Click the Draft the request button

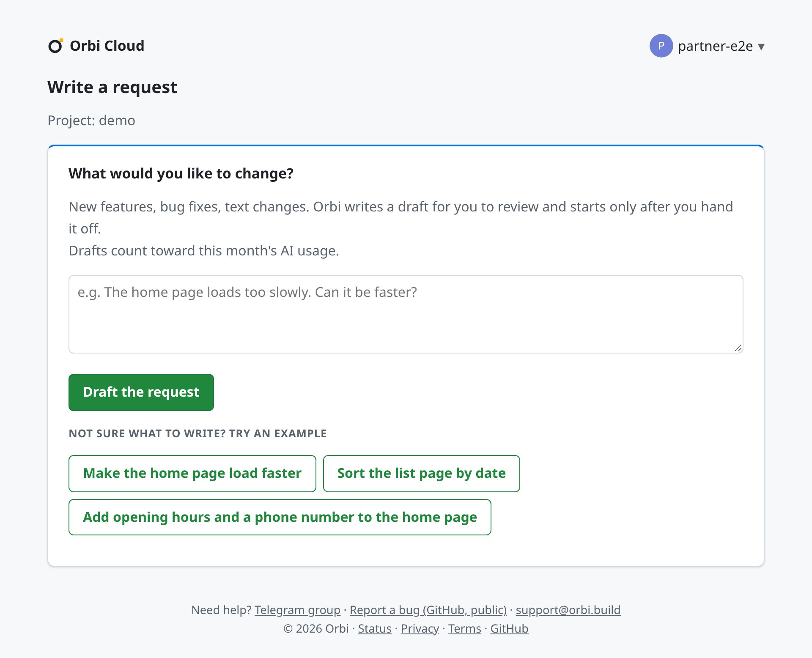click(141, 392)
